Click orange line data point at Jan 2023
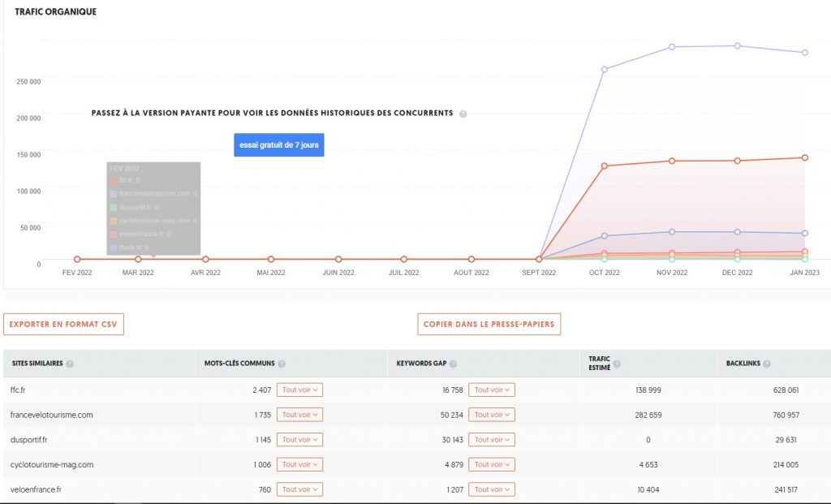The image size is (831, 504). 804,157
